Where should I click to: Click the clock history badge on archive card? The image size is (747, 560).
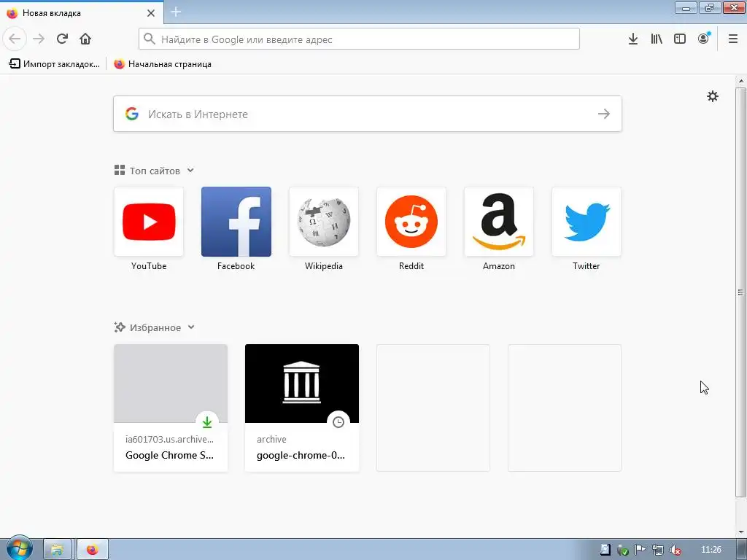point(338,422)
